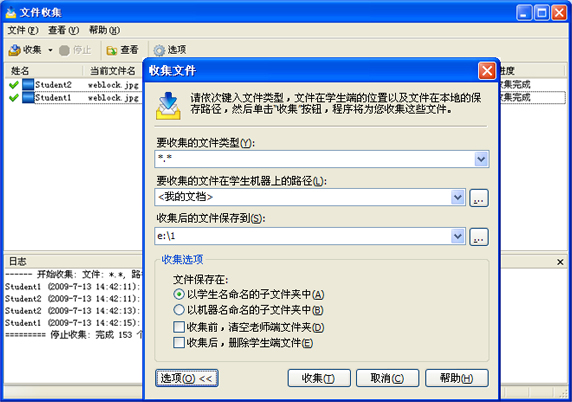Click the 当前文件名 column header
This screenshot has width=572, height=402.
tap(112, 70)
